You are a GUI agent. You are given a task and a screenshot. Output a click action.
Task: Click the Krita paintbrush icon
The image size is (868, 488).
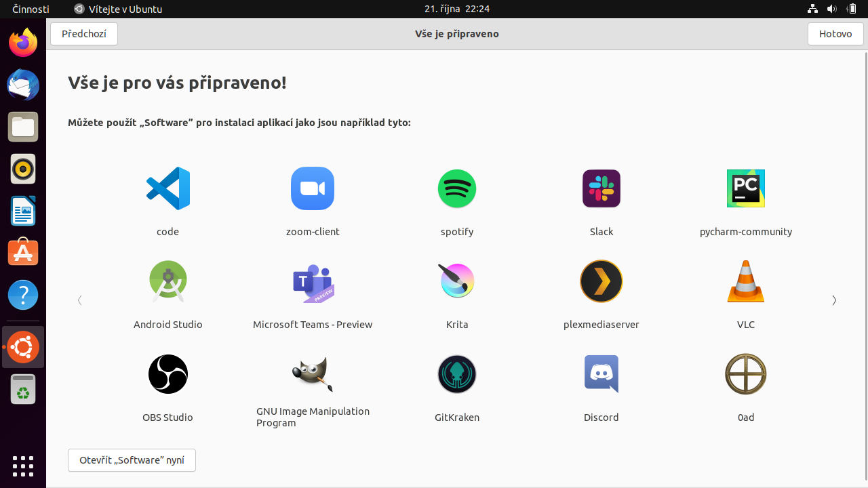(x=456, y=281)
